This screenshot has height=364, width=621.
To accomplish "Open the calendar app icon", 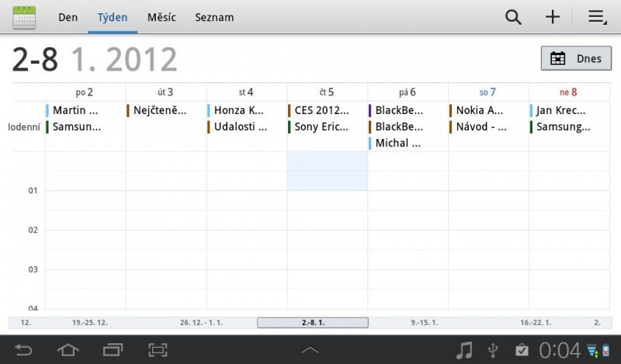I will point(24,17).
